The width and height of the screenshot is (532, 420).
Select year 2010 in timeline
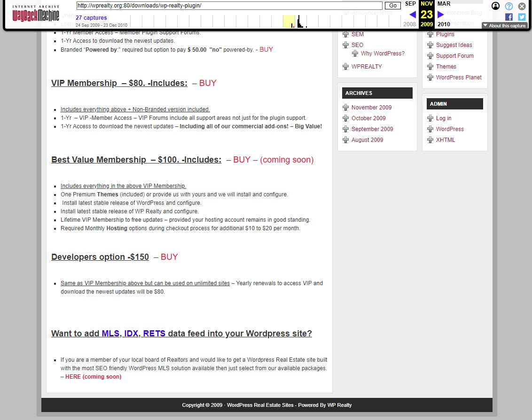point(444,24)
